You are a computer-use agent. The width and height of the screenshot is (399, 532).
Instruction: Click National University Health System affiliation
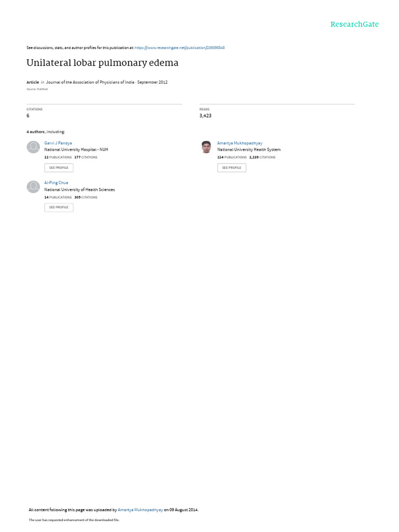point(249,150)
